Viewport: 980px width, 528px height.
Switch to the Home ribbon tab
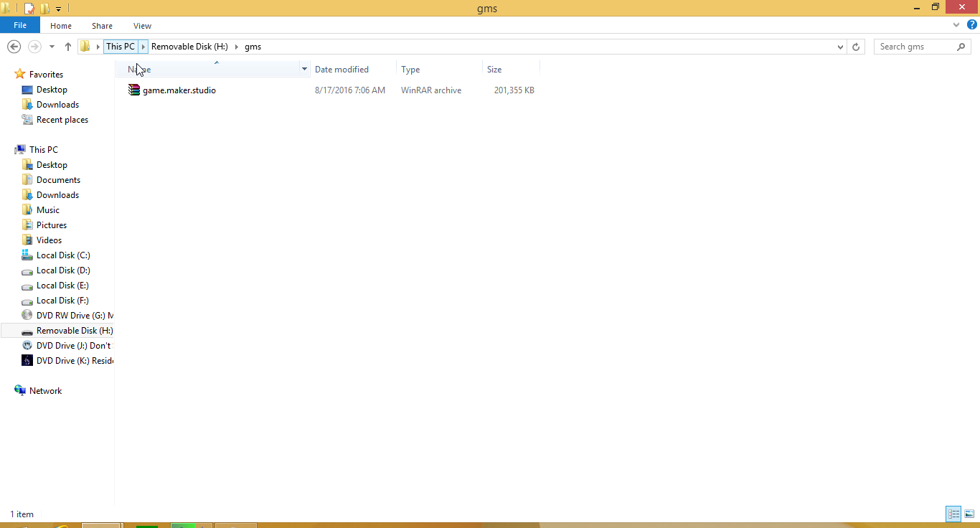click(61, 26)
